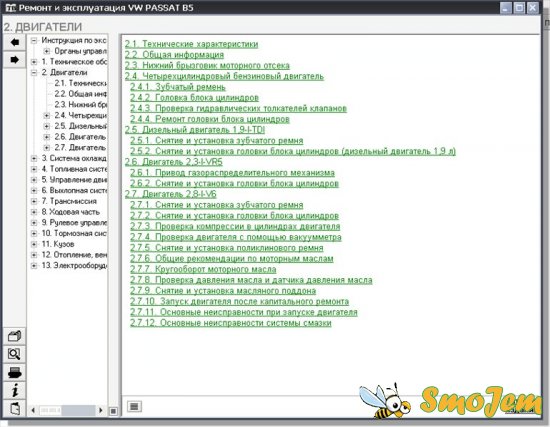
Task: Click the exit door icon at sidebar bottom
Action: click(14, 409)
